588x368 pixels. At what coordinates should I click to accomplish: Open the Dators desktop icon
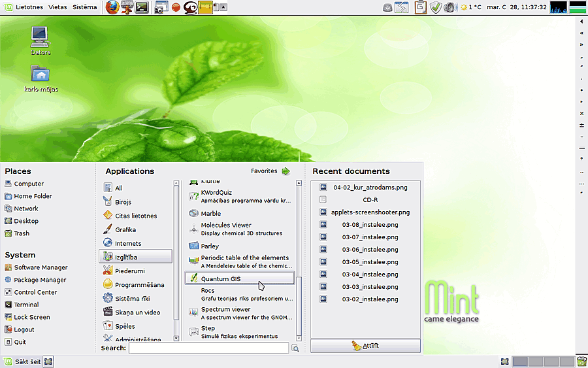tap(40, 41)
